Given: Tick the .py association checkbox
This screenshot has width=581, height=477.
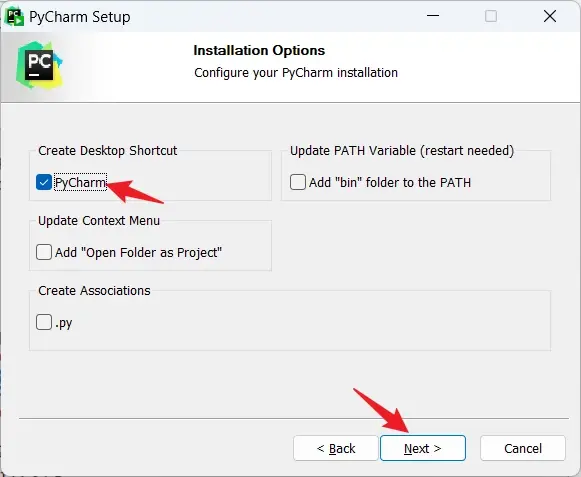Looking at the screenshot, I should (x=44, y=322).
